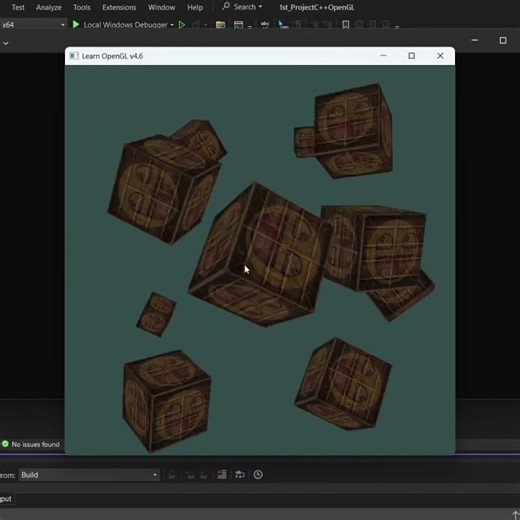520x520 pixels.
Task: Open the Test menu
Action: click(x=18, y=7)
